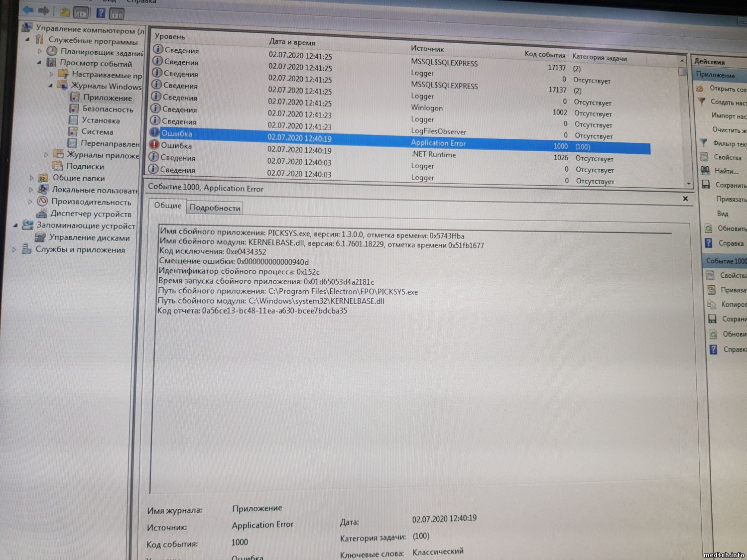Viewport: 747px width, 560px height.
Task: Collapse the Журналы Windows node
Action: click(x=50, y=86)
